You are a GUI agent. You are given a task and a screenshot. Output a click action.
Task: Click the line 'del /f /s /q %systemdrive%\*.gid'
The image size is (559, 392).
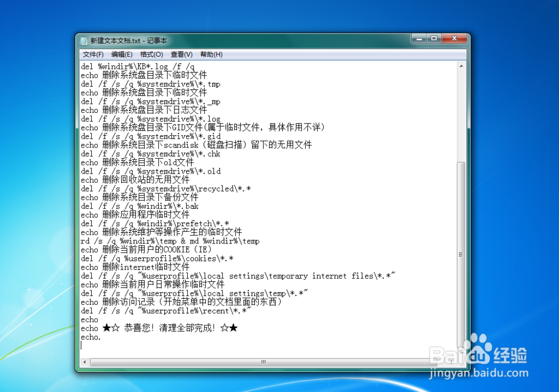pyautogui.click(x=150, y=136)
